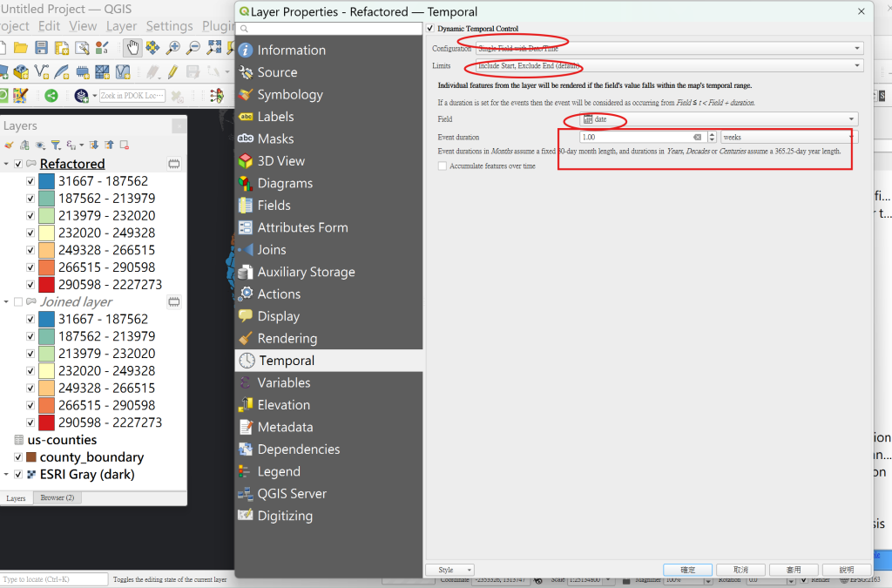Screen dimensions: 892x588
Task: Expand the ESRI Gray (dark) group
Action: 6,474
